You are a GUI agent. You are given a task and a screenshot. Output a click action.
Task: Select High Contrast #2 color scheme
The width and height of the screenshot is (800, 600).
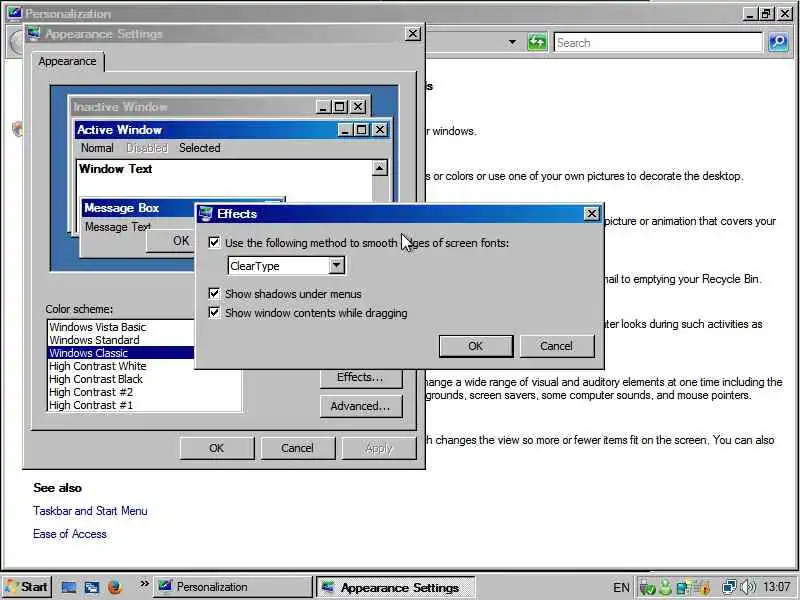(91, 392)
